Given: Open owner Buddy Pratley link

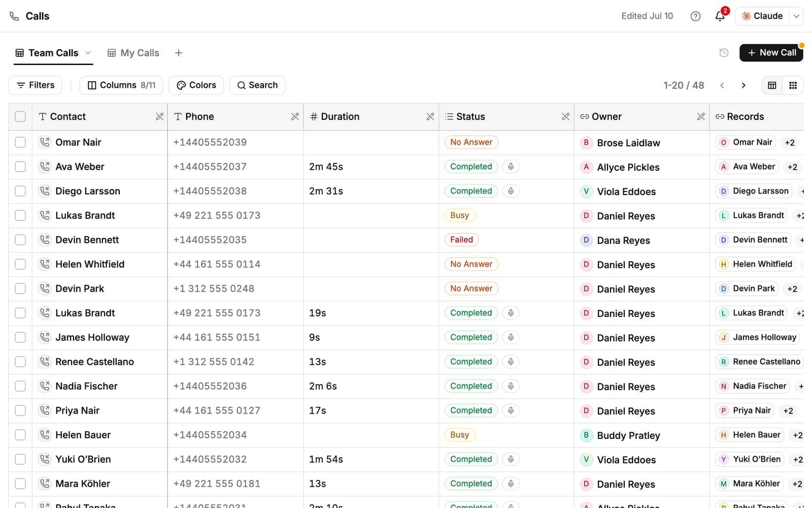Looking at the screenshot, I should click(x=628, y=435).
